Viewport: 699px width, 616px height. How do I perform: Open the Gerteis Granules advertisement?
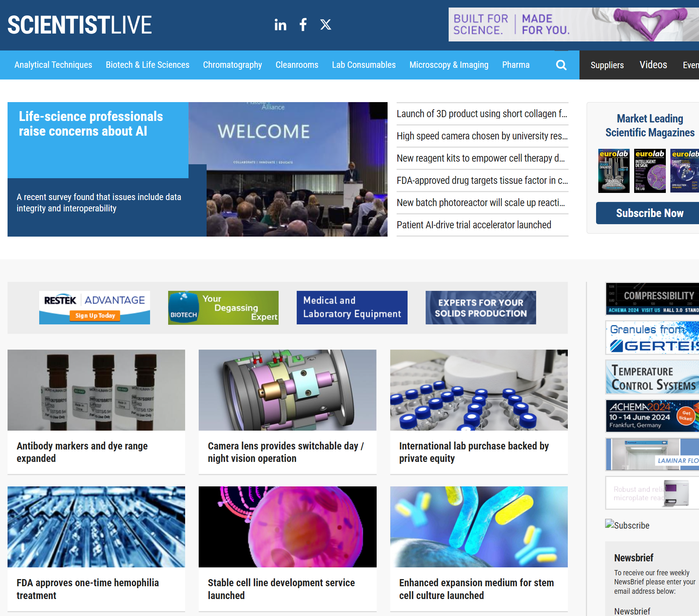pyautogui.click(x=652, y=338)
